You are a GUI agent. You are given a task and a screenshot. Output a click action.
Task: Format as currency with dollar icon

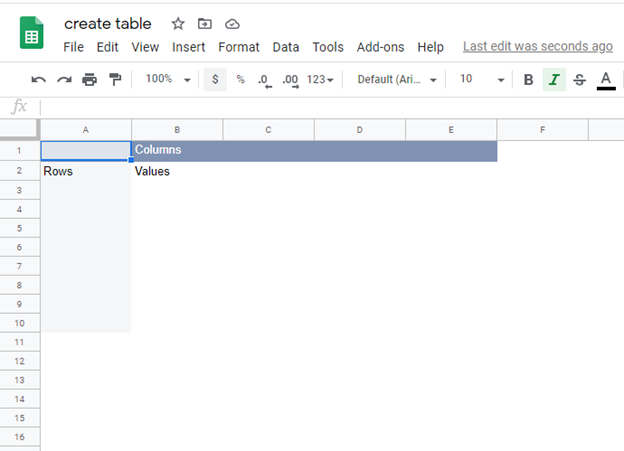(x=215, y=79)
